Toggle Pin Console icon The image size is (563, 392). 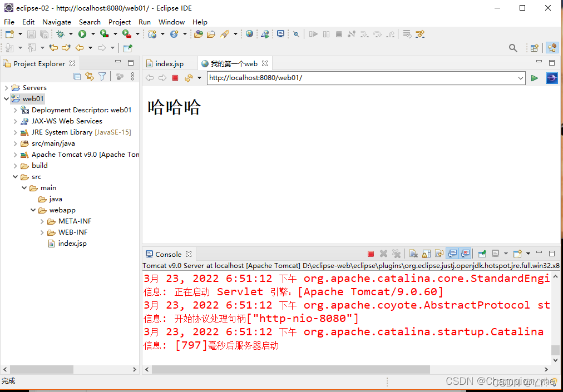pos(482,254)
